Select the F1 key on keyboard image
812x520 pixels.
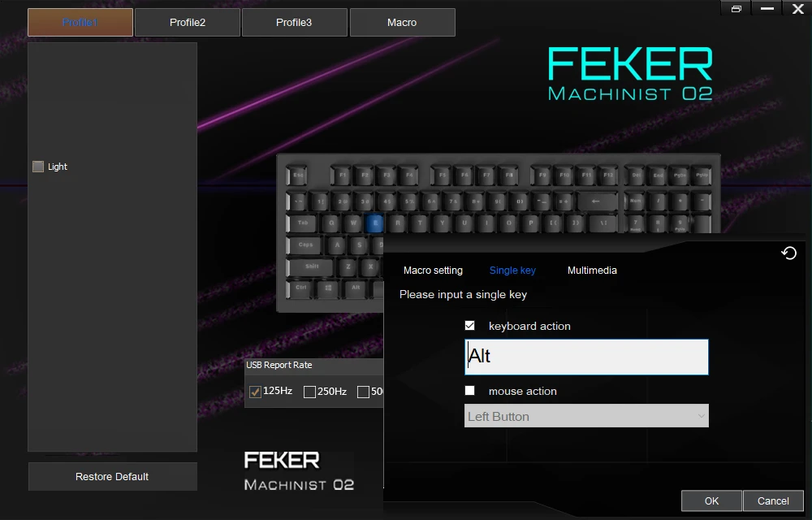click(343, 175)
